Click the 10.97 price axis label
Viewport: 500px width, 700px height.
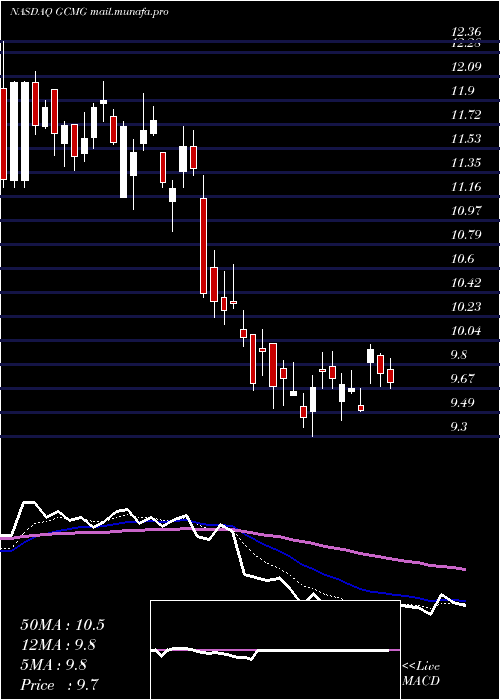coord(466,211)
